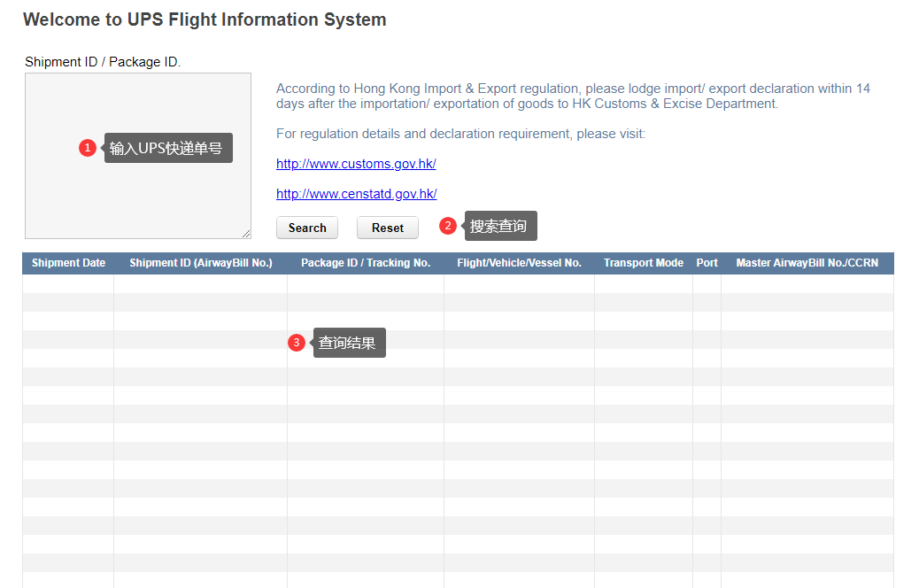919x588 pixels.
Task: Click red annotation marker number 2
Action: coord(448,226)
